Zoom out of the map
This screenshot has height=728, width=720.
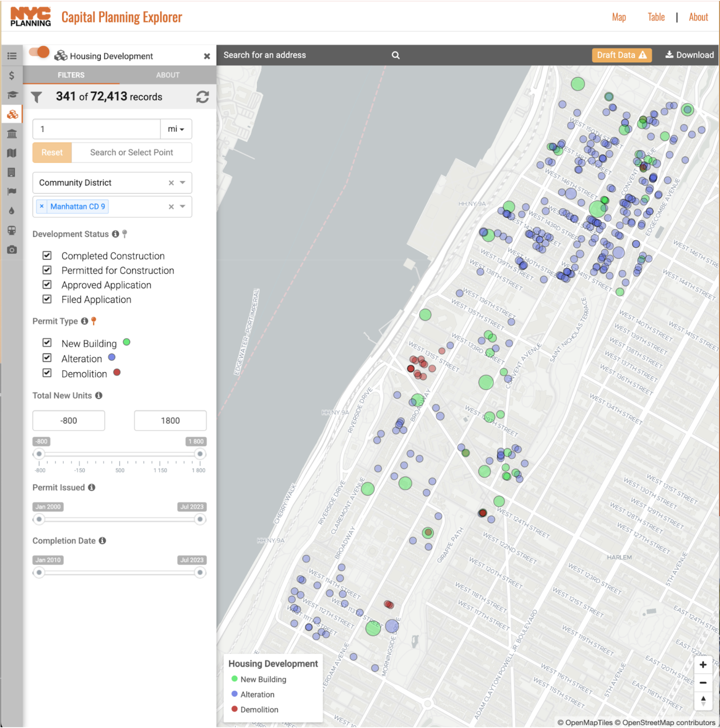tap(703, 682)
